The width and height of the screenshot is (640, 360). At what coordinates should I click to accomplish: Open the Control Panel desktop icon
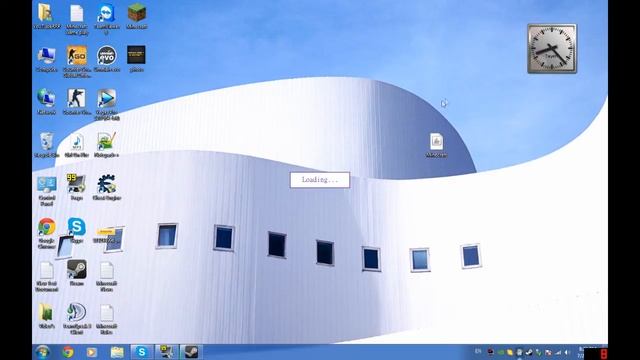(x=47, y=191)
